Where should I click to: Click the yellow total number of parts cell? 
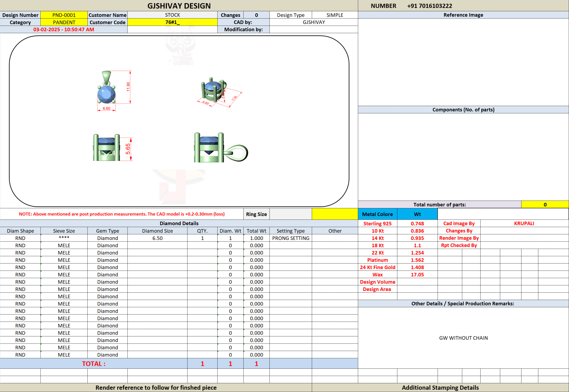[x=545, y=205]
